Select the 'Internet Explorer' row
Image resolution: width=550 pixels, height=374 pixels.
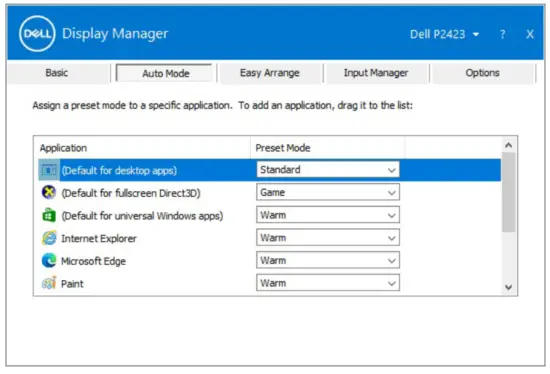point(269,238)
